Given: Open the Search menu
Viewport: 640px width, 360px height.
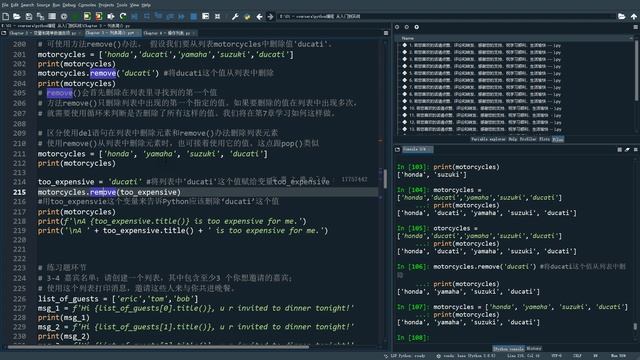Looking at the screenshot, I should pyautogui.click(x=27, y=5).
